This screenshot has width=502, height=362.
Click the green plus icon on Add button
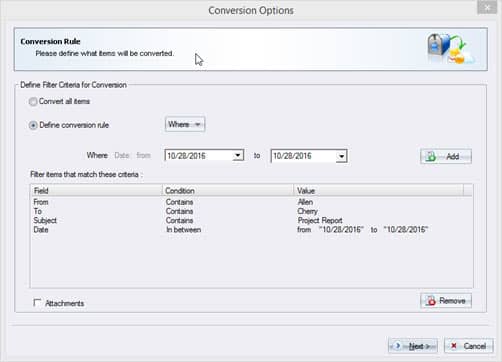click(430, 156)
